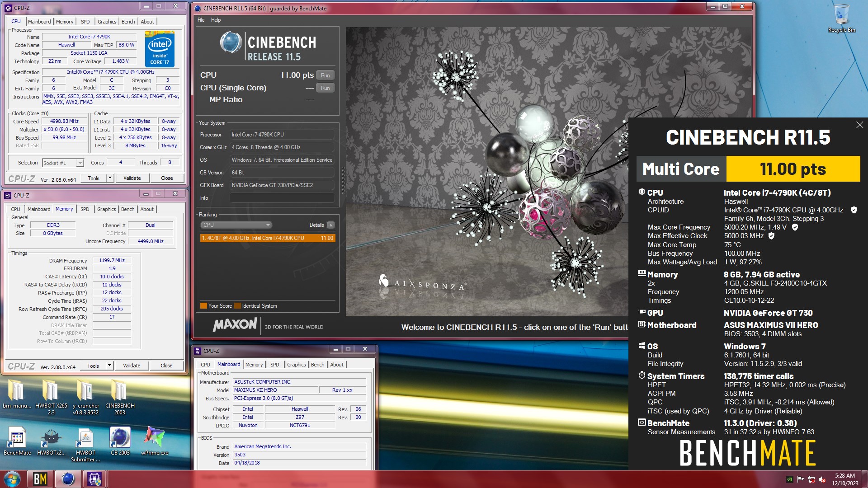The height and width of the screenshot is (488, 868).
Task: Click the OS Windows logo in BenchMate
Action: [x=642, y=346]
